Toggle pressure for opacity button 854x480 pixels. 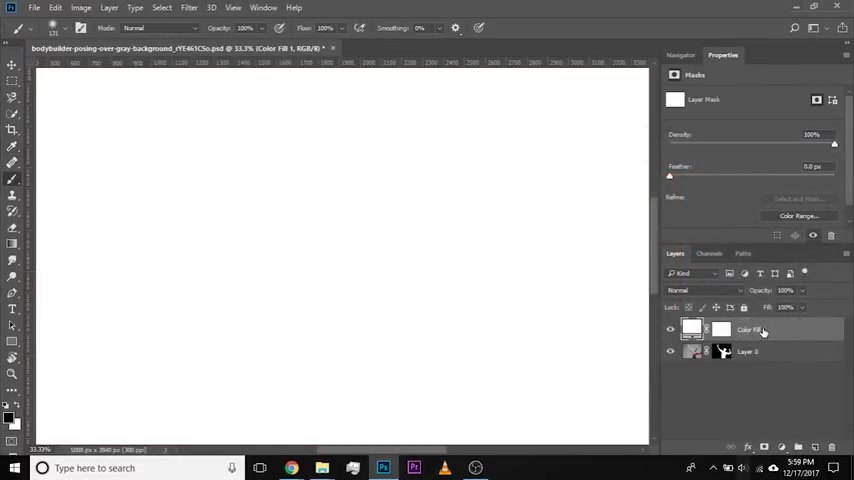point(279,28)
